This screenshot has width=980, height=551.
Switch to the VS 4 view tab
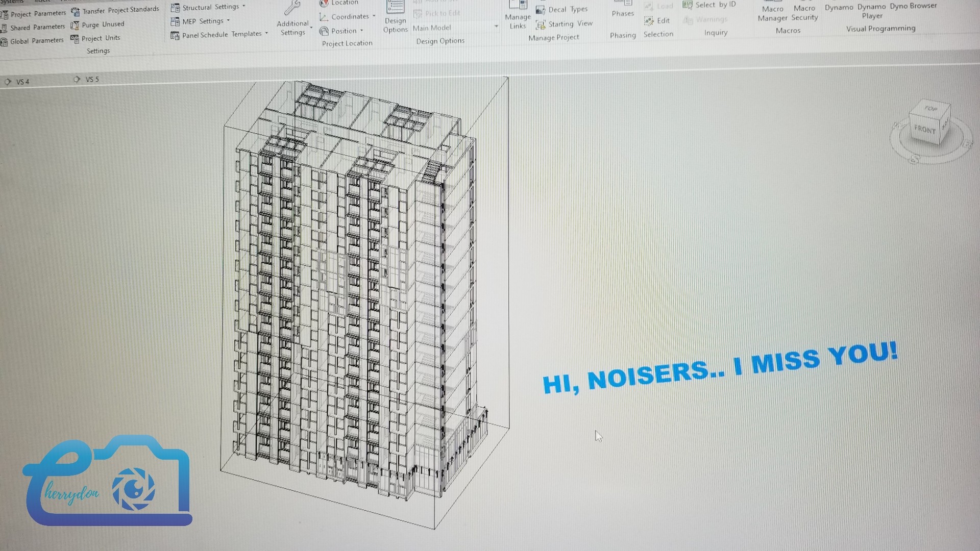(x=17, y=82)
